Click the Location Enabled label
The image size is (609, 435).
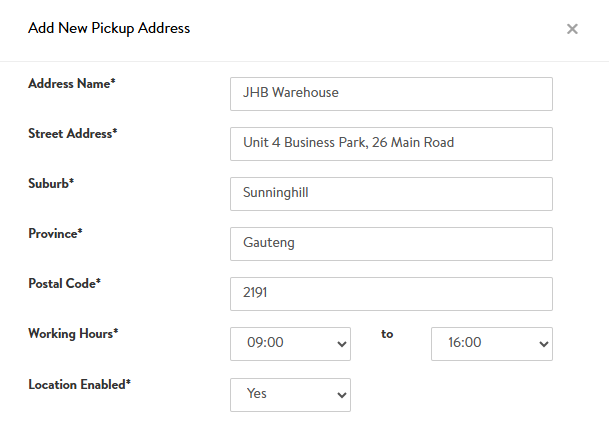point(80,384)
